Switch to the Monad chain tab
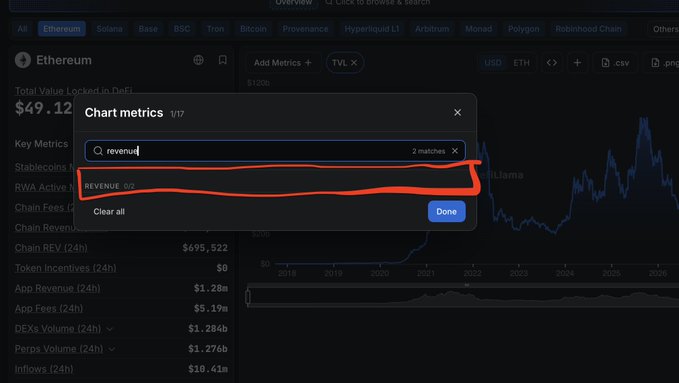 [x=479, y=29]
